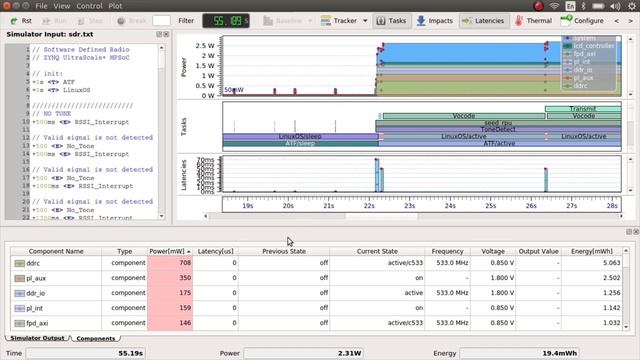This screenshot has height=360, width=640.
Task: Open the sound volume tray icon
Action: (615, 6)
